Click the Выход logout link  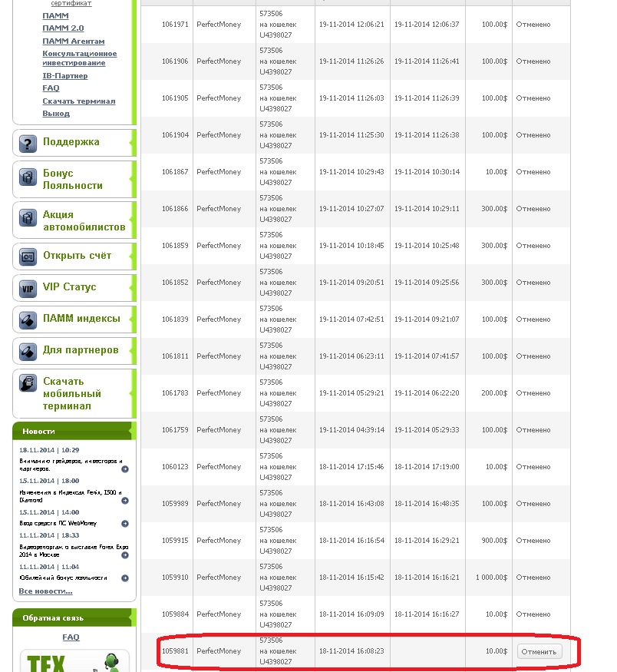tap(56, 114)
